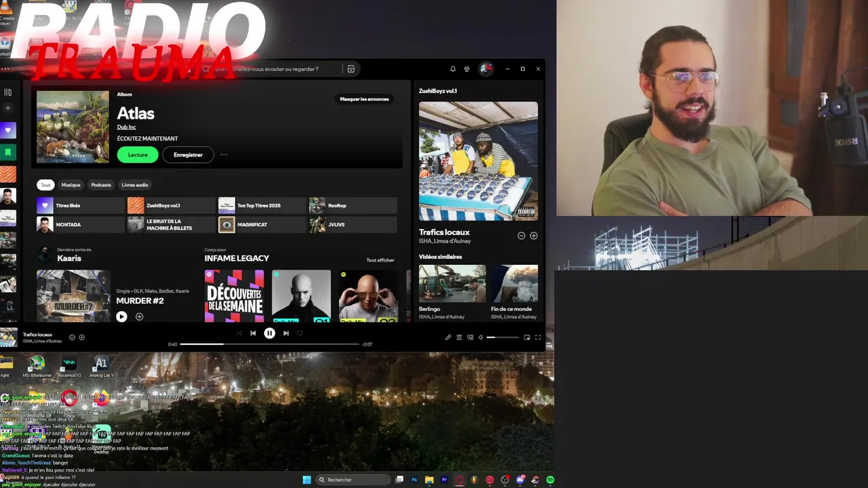The image size is (868, 488).
Task: Click the plus create playlist icon in sidebar
Action: (7, 108)
